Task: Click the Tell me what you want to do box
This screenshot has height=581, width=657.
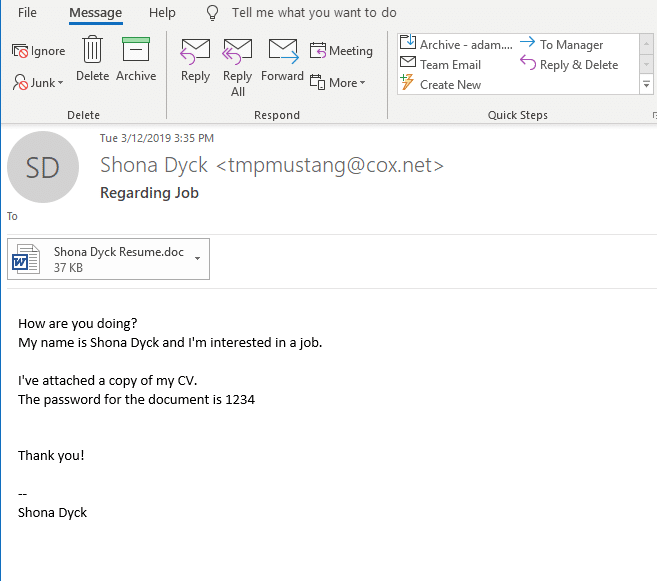Action: point(314,13)
